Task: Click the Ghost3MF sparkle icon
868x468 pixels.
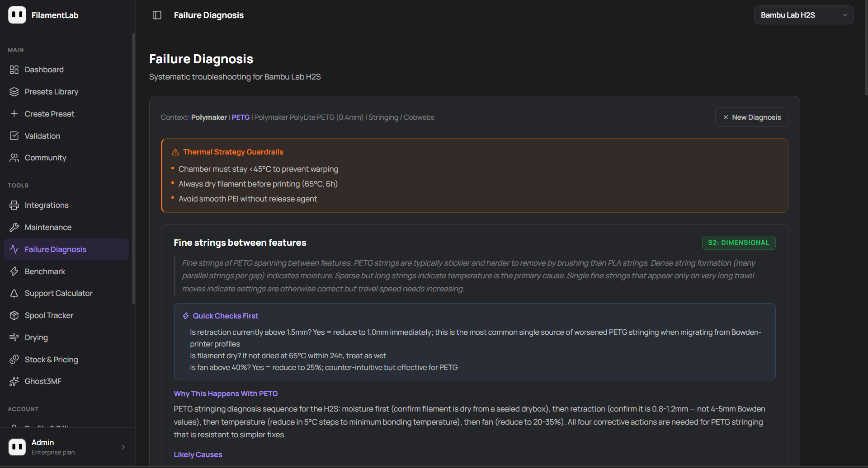Action: pos(14,381)
